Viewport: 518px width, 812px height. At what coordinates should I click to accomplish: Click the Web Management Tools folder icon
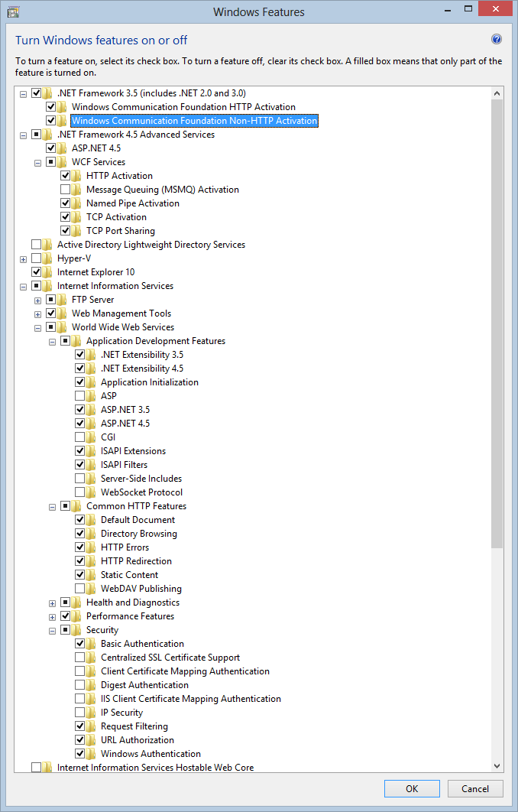pyautogui.click(x=63, y=313)
